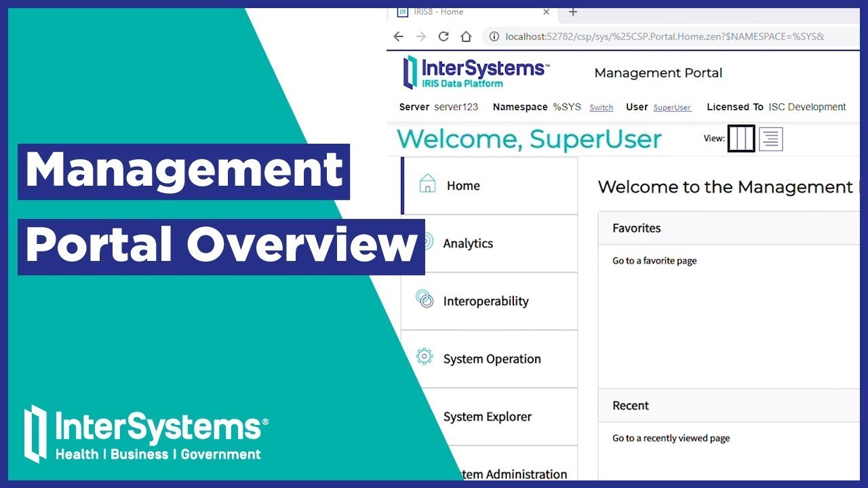Click the Interoperability linked-circles icon
This screenshot has width=868, height=488.
point(425,299)
